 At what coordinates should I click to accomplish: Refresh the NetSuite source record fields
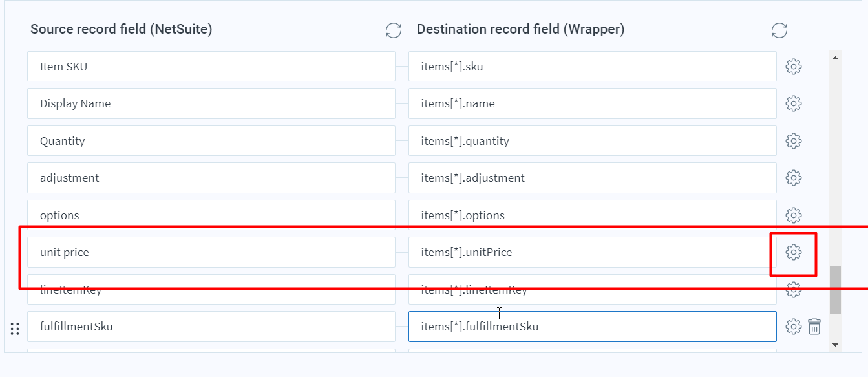(x=393, y=30)
